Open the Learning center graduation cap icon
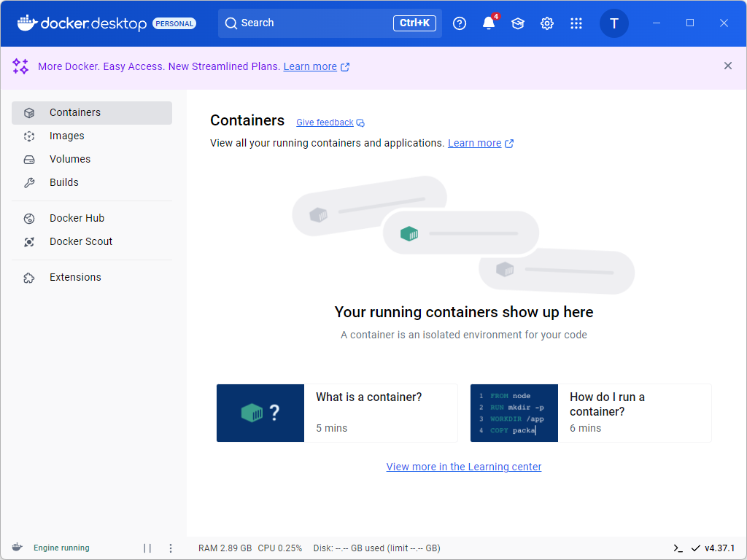This screenshot has width=747, height=560. click(x=517, y=23)
